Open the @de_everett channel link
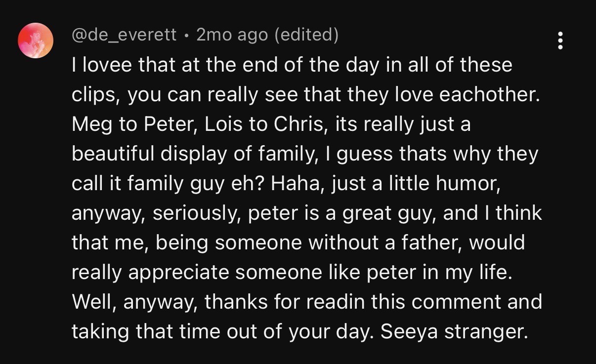The height and width of the screenshot is (364, 596). pos(124,35)
